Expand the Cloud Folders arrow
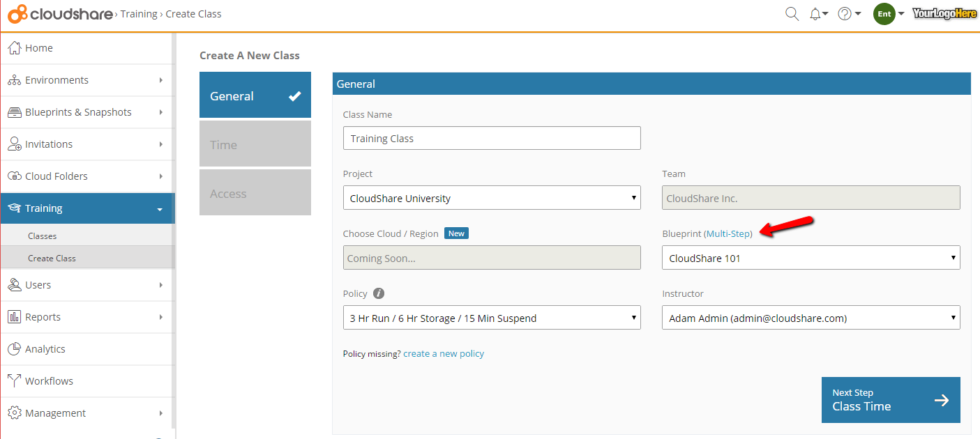This screenshot has width=980, height=439. tap(161, 176)
